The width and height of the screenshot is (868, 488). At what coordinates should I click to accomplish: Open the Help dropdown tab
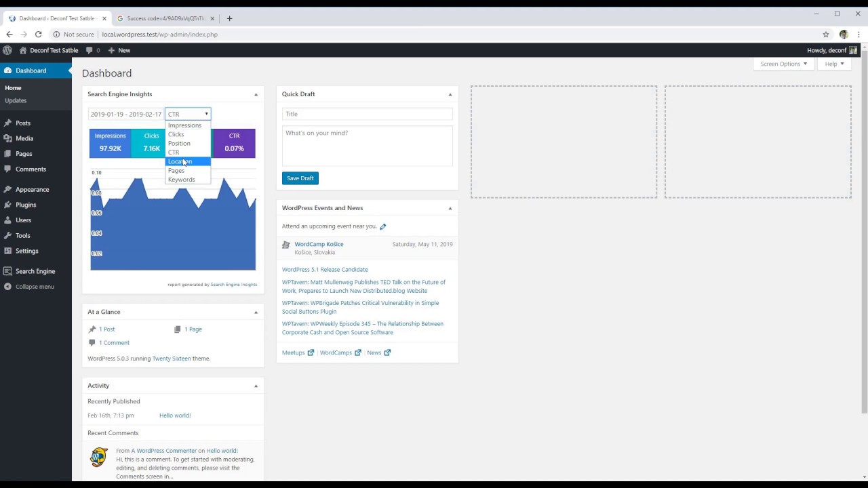point(834,64)
